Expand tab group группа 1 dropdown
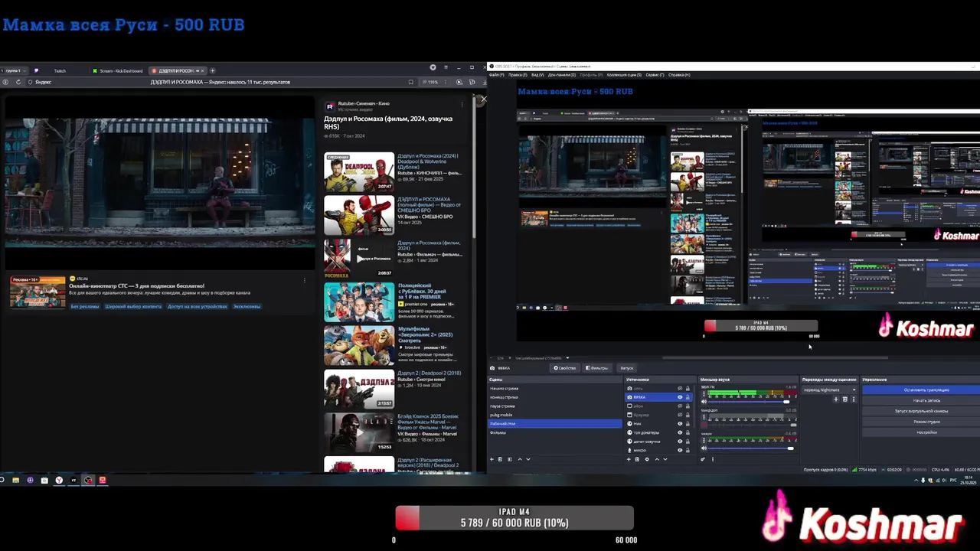The width and height of the screenshot is (980, 551). click(15, 70)
